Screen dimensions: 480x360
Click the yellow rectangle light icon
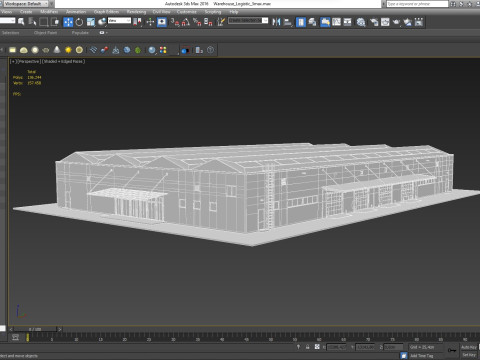tap(13, 50)
